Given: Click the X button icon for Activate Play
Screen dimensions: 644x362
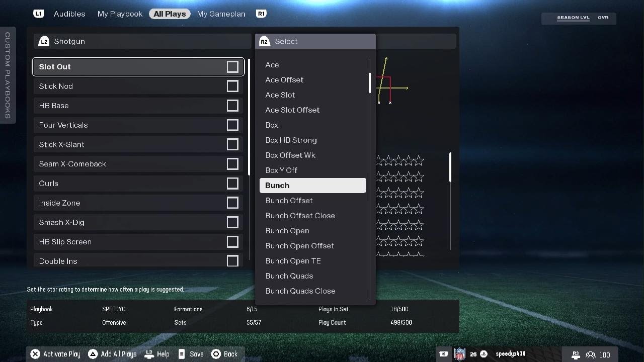Looking at the screenshot, I should [x=35, y=354].
